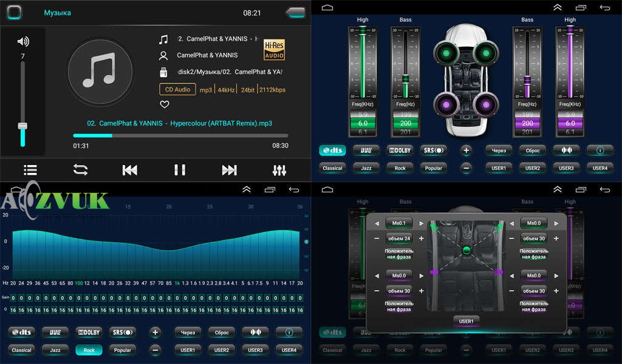The image size is (622, 364).
Task: Adjust the left green High level slider
Action: click(363, 62)
